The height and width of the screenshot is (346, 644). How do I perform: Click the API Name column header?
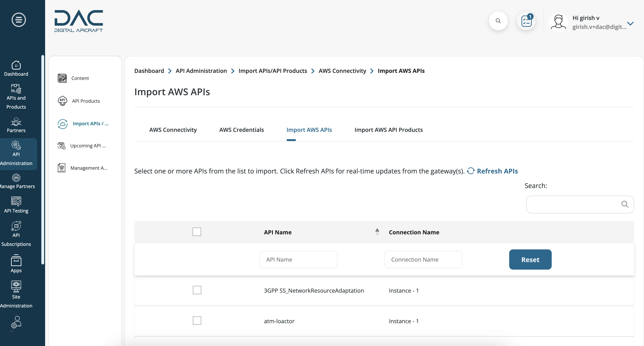pos(278,232)
